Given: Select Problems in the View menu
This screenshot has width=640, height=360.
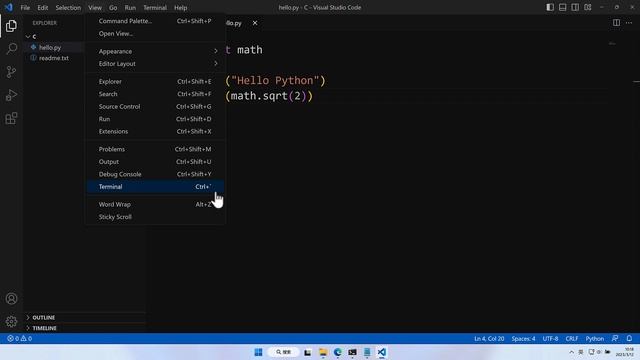Looking at the screenshot, I should pyautogui.click(x=155, y=149).
